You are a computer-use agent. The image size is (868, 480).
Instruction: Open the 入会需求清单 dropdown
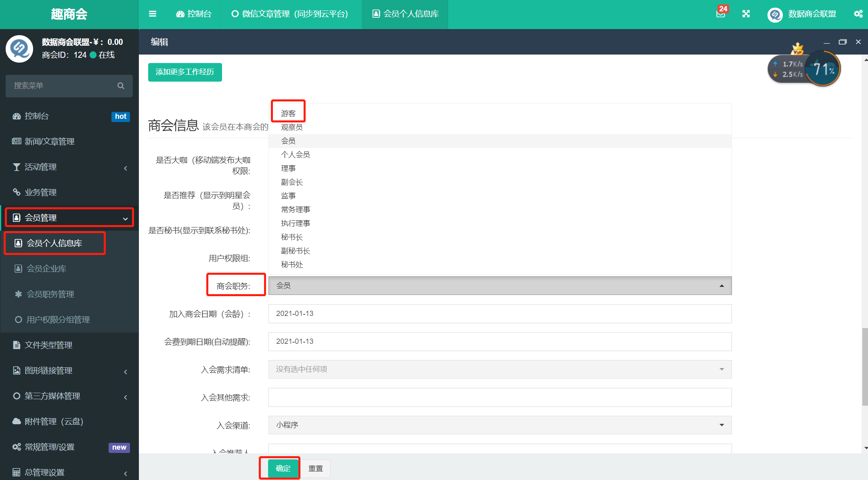(500, 369)
